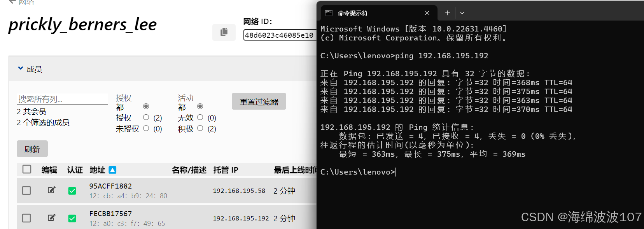Tick the select-all members checkbox in header
The width and height of the screenshot is (644, 229).
(x=27, y=169)
